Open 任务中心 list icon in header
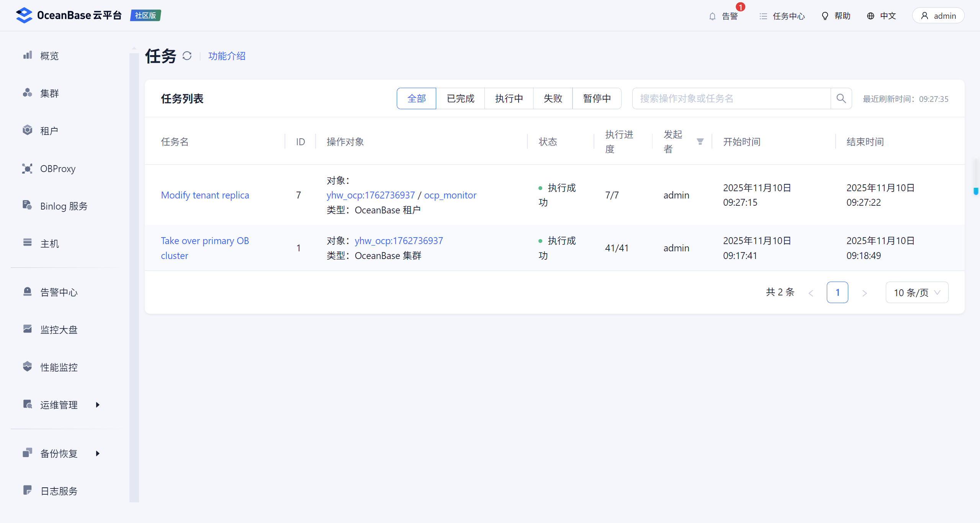 coord(763,16)
